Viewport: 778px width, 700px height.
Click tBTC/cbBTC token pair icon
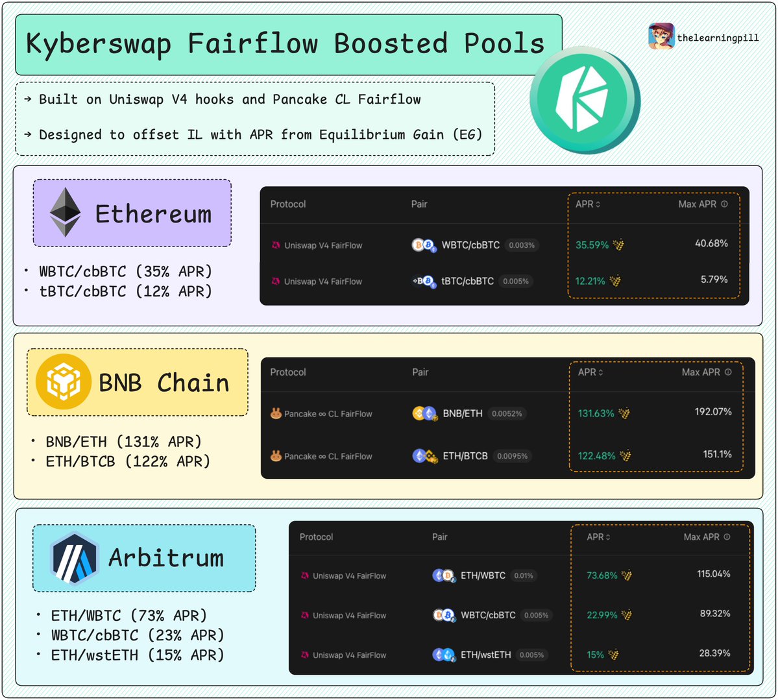[424, 282]
